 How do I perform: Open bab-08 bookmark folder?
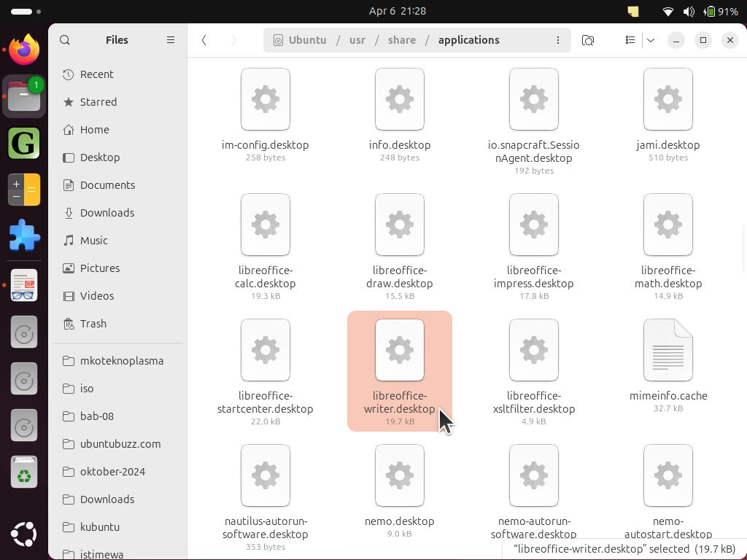click(117, 416)
